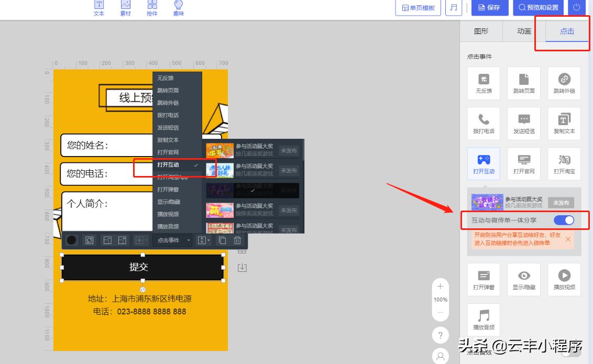Choose checked 打开互动 in the dropdown menu
Image resolution: width=593 pixels, height=364 pixels.
[177, 165]
